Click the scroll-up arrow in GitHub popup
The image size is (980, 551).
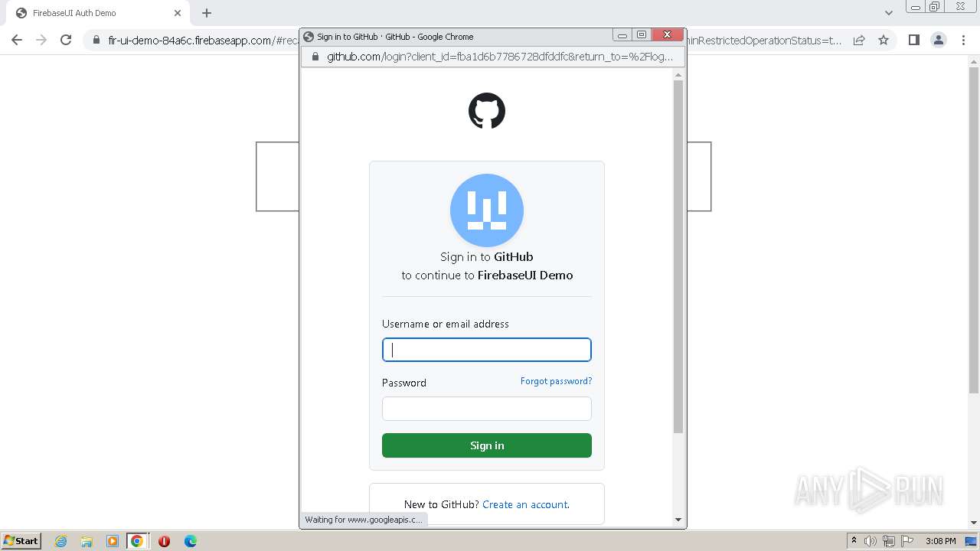(678, 74)
